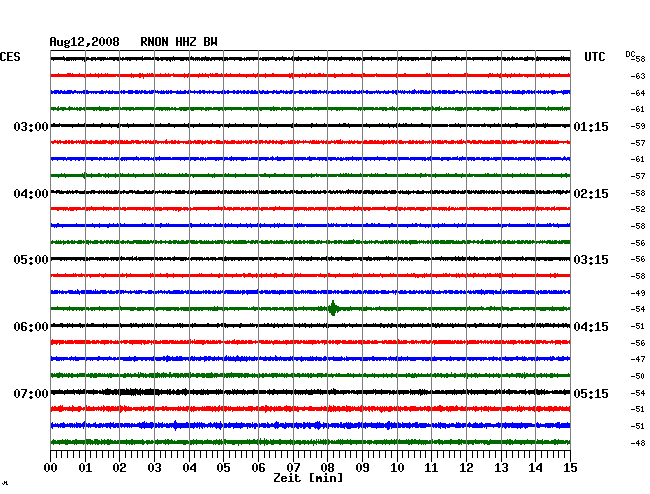Click the 01:15 UTC time label

coord(591,126)
